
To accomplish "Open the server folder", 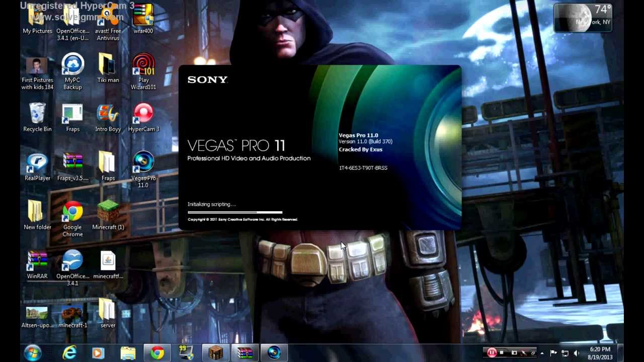I will [108, 313].
